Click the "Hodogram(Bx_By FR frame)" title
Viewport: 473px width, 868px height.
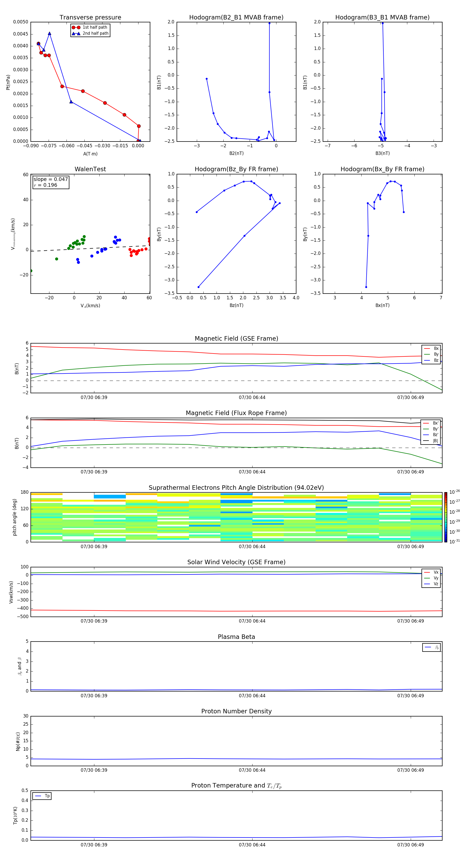[382, 169]
